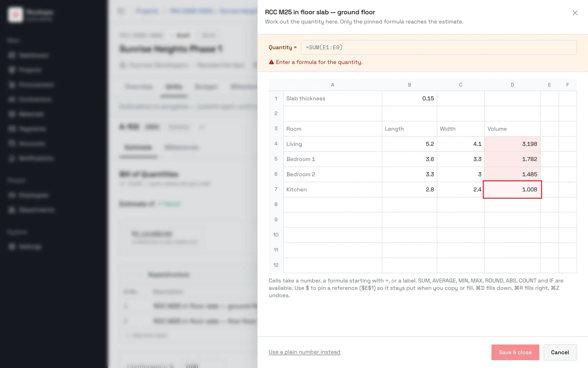Select row 8 header
Image resolution: width=588 pixels, height=368 pixels.
[x=276, y=205]
